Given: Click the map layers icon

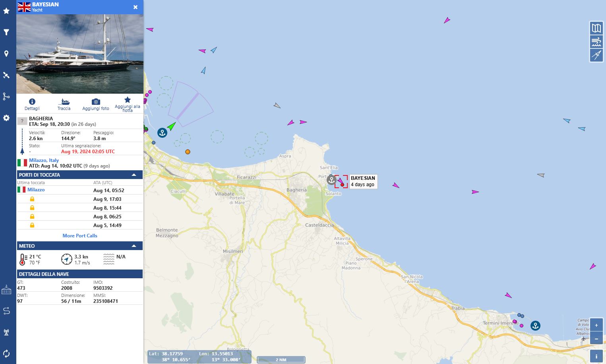Looking at the screenshot, I should [x=596, y=28].
